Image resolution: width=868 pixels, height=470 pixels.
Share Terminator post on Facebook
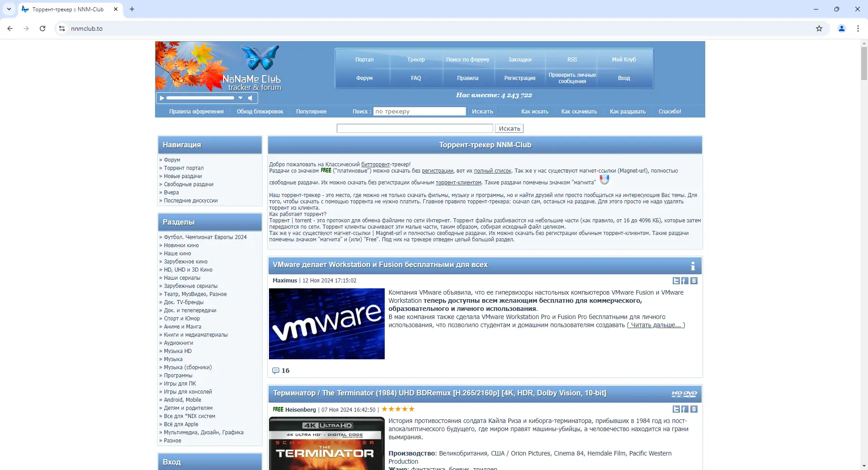[x=685, y=409]
